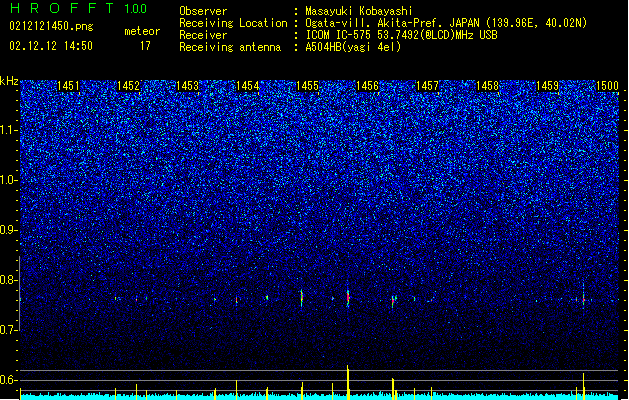This screenshot has height=400, width=629.
Task: Click the A504HB(yagi 4el) antenna text
Action: click(353, 47)
